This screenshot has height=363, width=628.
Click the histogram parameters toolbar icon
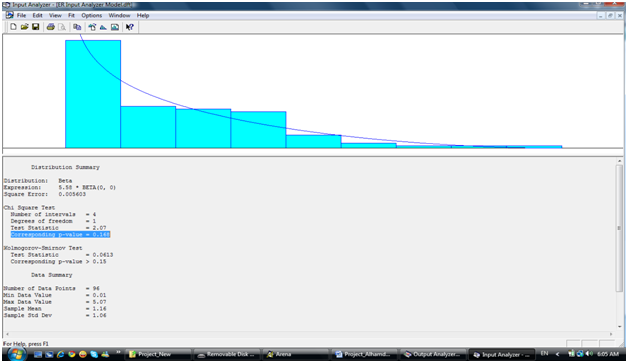click(115, 27)
